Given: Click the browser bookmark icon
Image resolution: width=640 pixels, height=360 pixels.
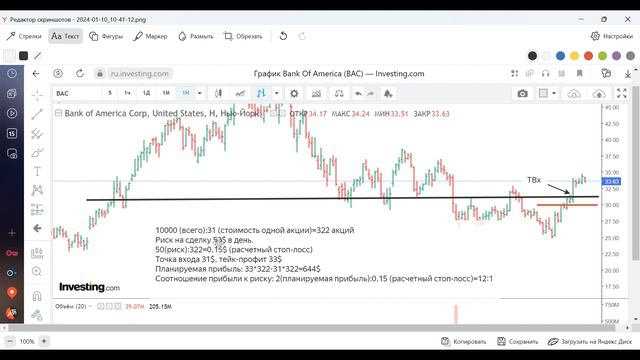Looking at the screenshot, I should 579,73.
